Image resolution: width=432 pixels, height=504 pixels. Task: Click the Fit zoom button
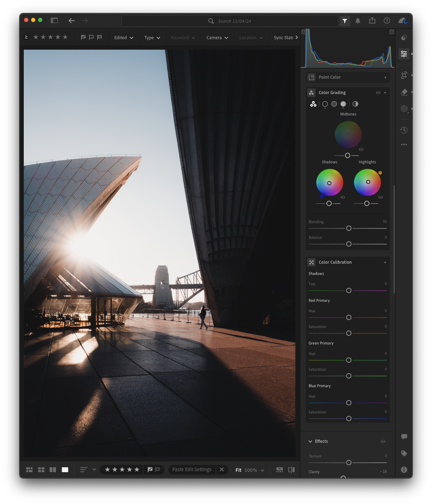click(238, 470)
